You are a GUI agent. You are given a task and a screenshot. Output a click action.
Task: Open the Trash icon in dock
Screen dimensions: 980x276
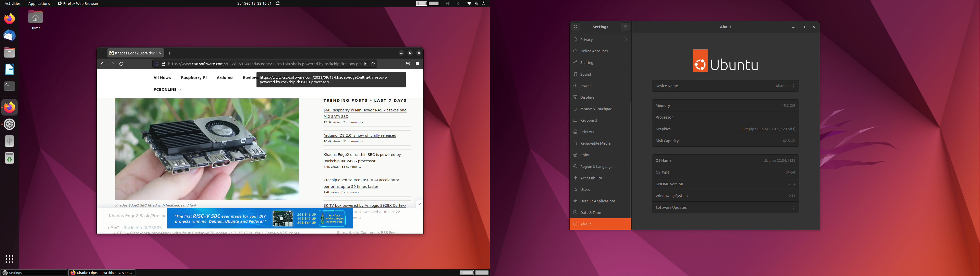point(9,158)
